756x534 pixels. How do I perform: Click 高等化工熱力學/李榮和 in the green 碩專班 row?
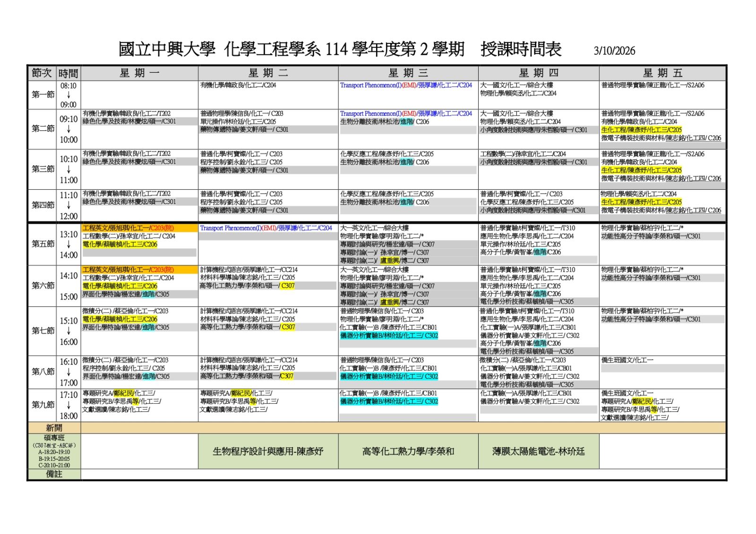(408, 452)
